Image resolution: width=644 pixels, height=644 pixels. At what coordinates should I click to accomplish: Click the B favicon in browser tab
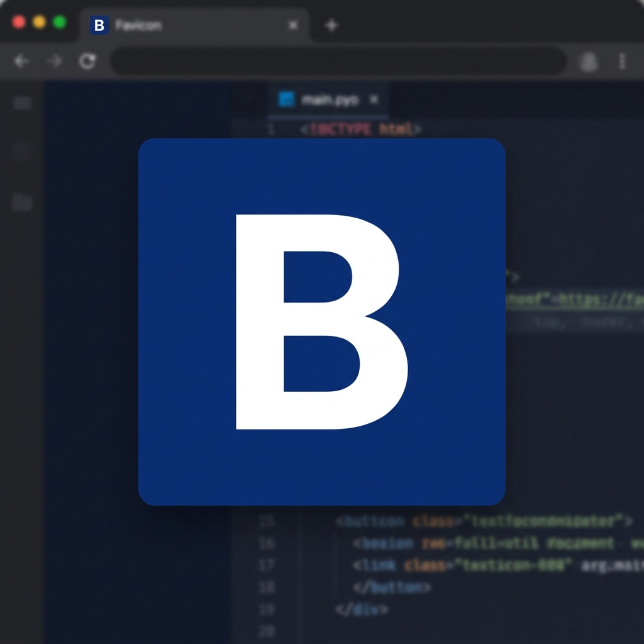coord(99,25)
